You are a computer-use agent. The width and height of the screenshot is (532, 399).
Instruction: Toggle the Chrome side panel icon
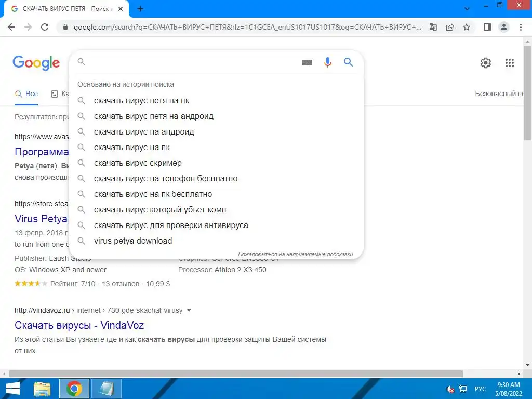pos(487,27)
